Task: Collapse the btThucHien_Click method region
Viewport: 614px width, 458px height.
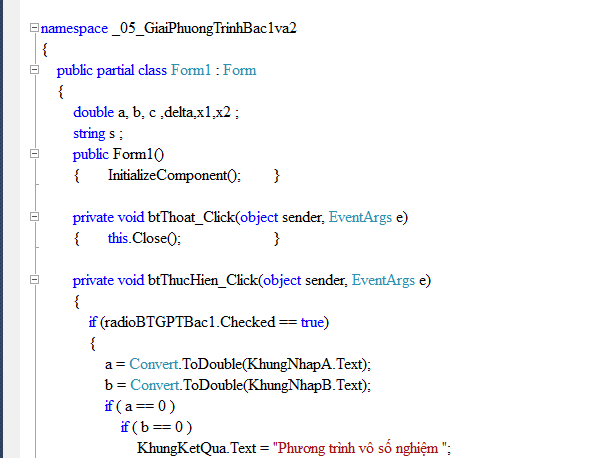Action: tap(34, 279)
